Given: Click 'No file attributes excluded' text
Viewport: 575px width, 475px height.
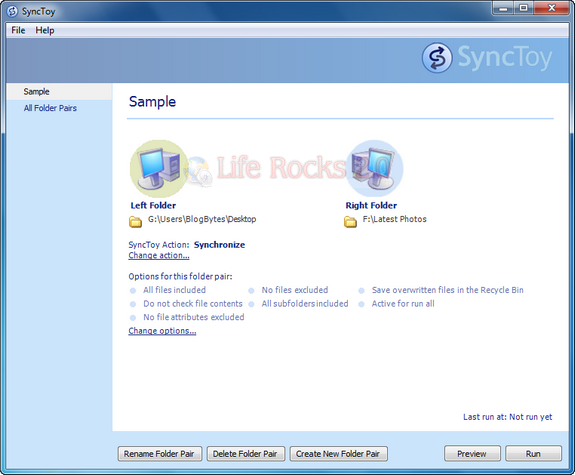Looking at the screenshot, I should [194, 317].
